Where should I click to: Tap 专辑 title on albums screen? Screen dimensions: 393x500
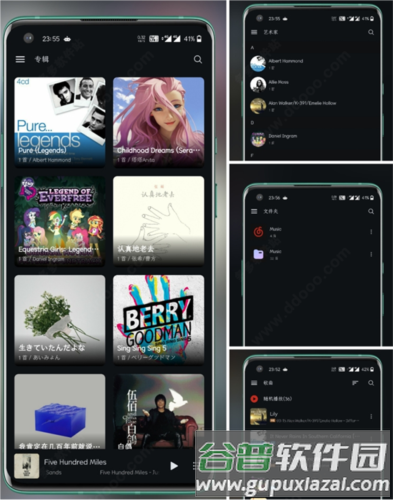coord(41,59)
